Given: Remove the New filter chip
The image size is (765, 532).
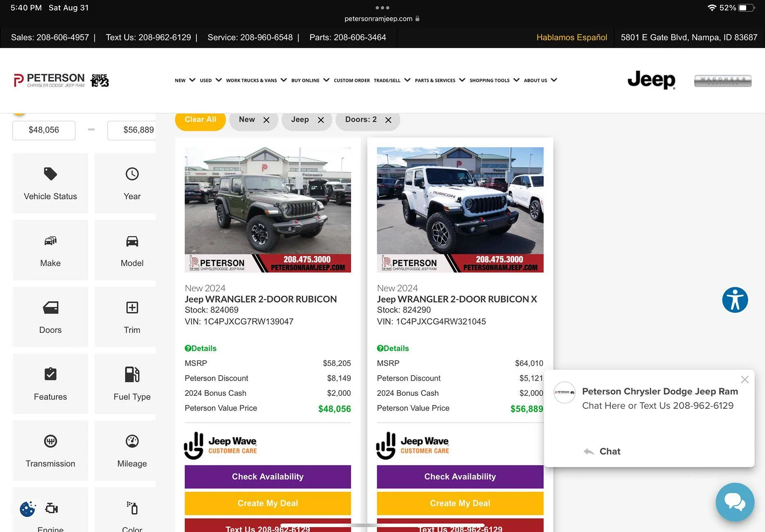Looking at the screenshot, I should (266, 120).
